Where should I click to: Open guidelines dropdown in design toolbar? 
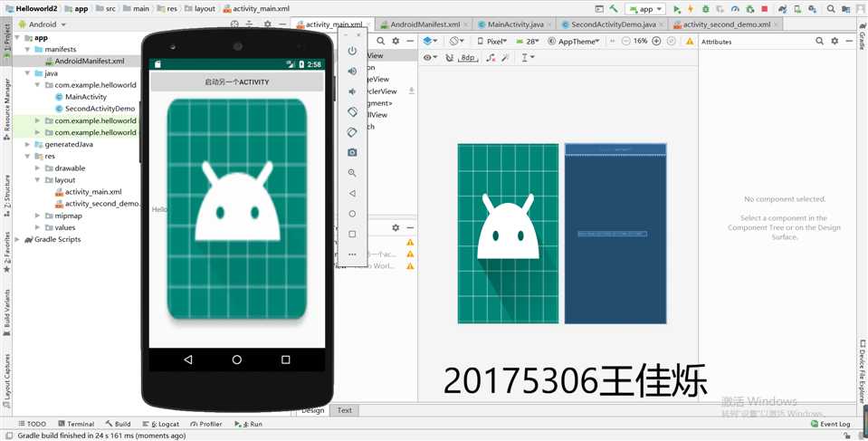[x=528, y=58]
